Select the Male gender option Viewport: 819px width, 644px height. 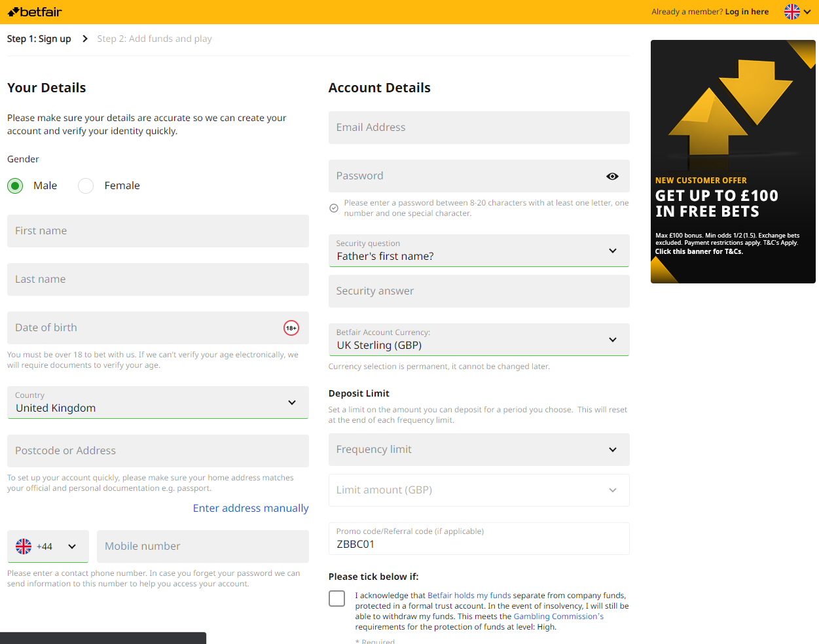[15, 186]
